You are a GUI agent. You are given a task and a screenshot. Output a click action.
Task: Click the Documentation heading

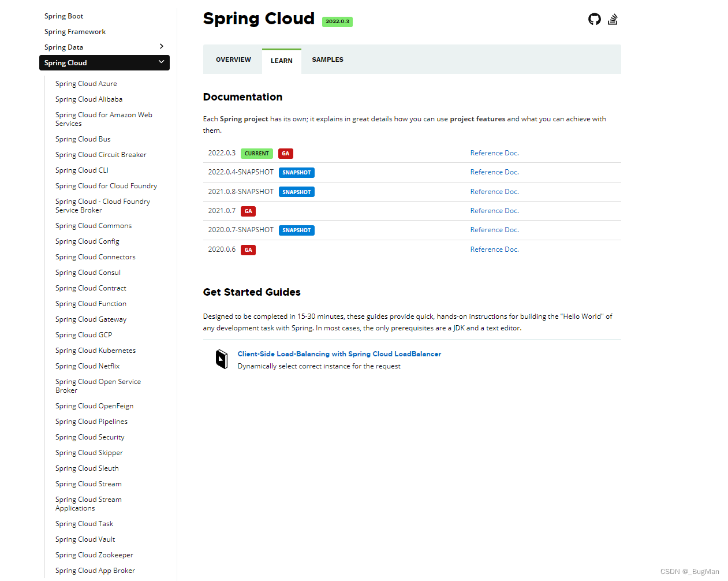coord(242,97)
